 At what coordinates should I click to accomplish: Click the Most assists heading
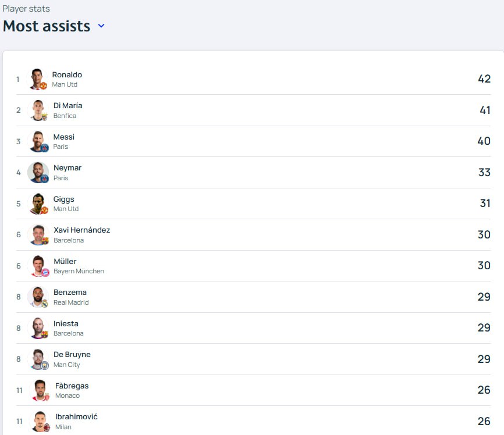click(47, 26)
